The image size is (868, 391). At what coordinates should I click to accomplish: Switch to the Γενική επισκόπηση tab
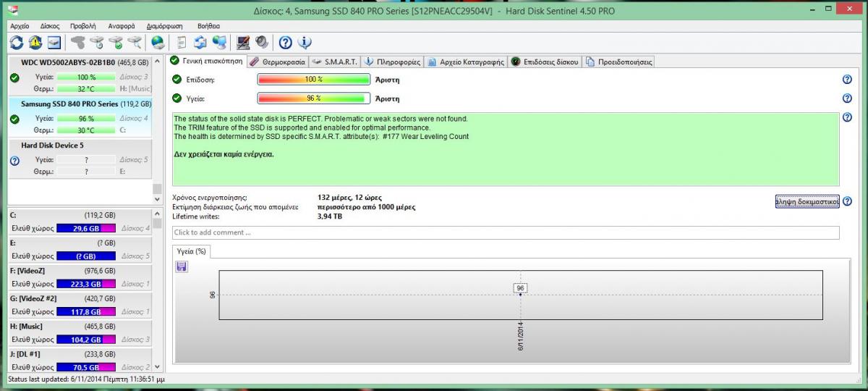206,61
